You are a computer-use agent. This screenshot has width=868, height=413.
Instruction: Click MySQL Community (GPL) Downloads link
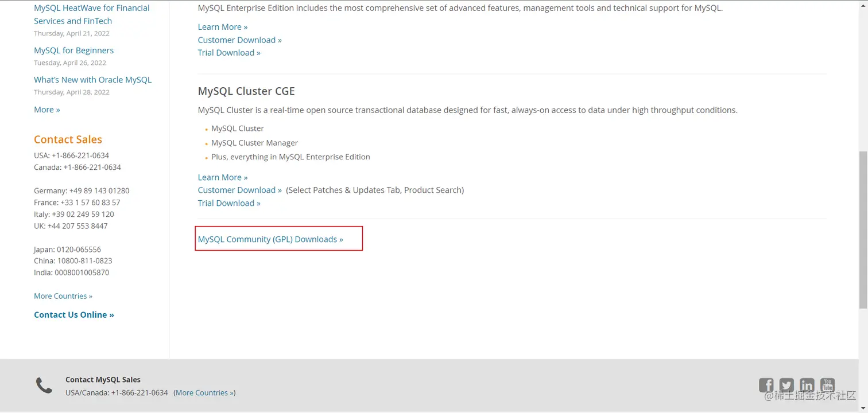pos(270,239)
